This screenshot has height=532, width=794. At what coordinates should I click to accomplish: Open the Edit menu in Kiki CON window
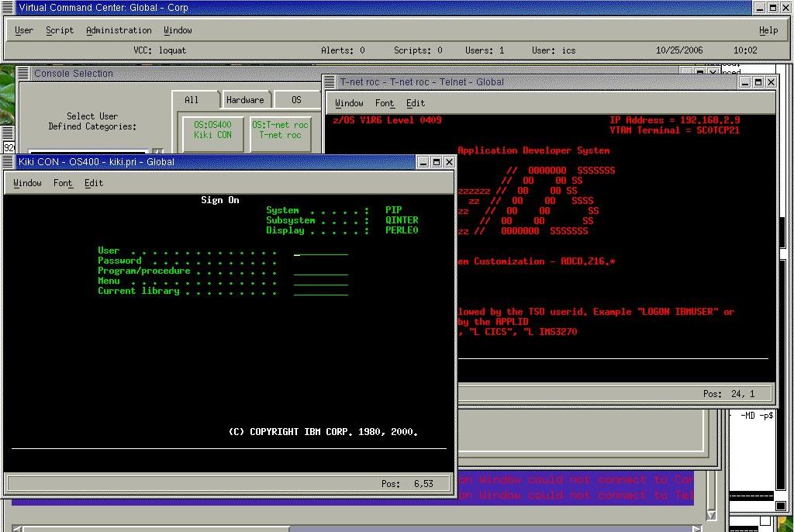click(94, 183)
